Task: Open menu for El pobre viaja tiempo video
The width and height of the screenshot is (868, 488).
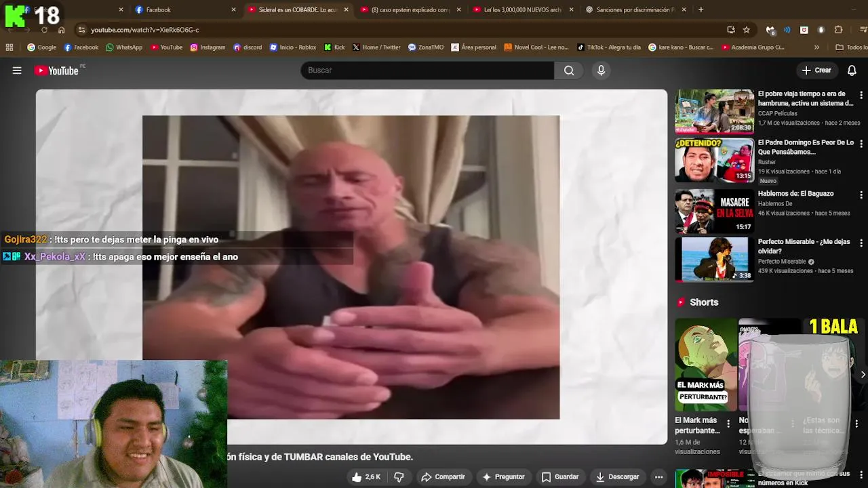Action: click(861, 96)
